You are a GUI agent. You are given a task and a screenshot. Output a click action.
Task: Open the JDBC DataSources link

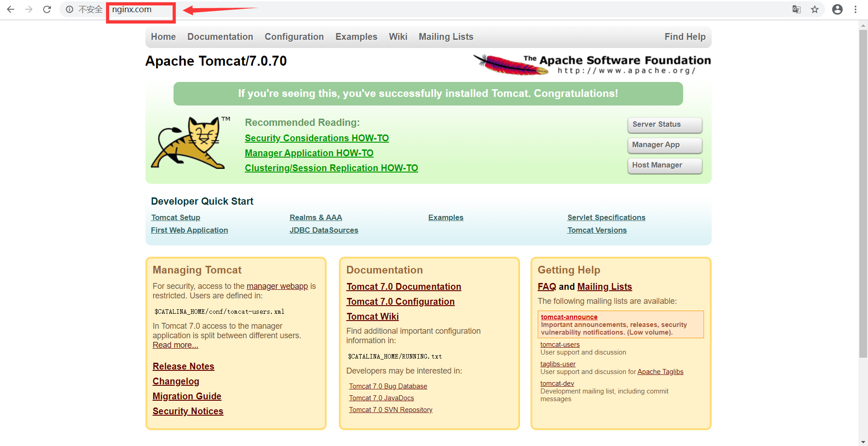pos(324,230)
